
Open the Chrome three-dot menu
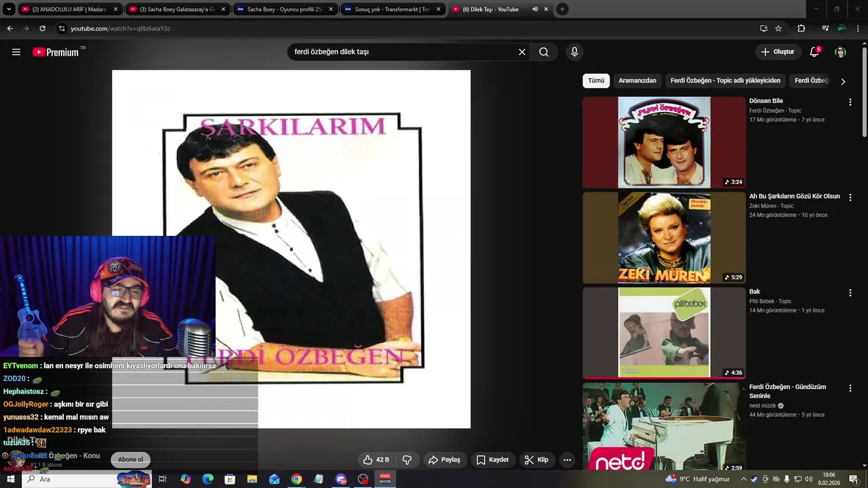click(x=858, y=28)
